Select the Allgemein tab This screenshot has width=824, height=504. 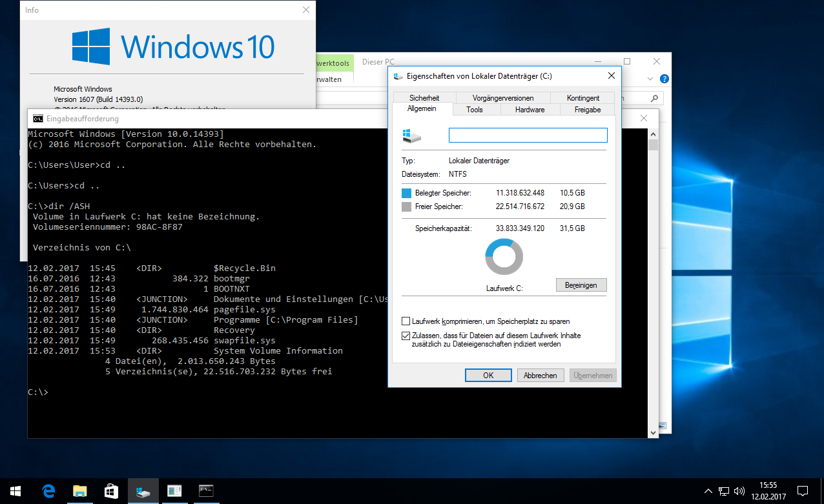[x=422, y=109]
